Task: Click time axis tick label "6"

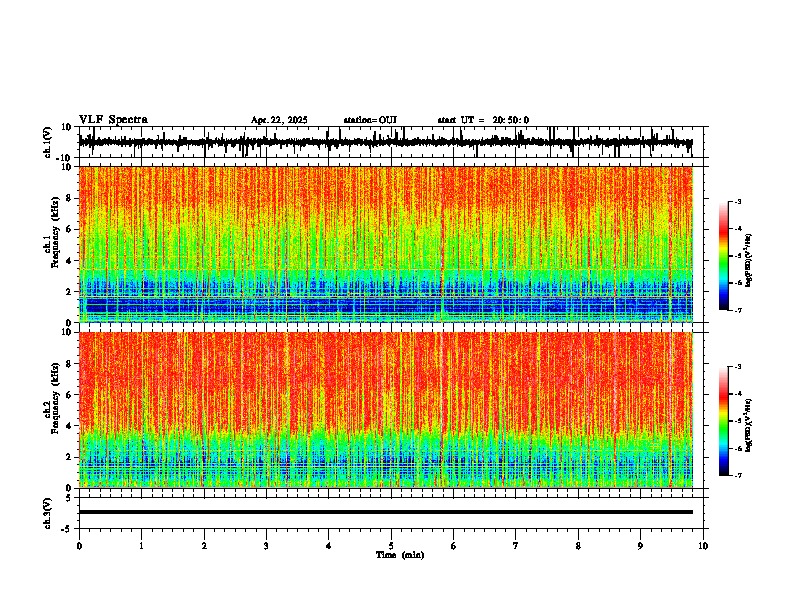Action: click(454, 546)
